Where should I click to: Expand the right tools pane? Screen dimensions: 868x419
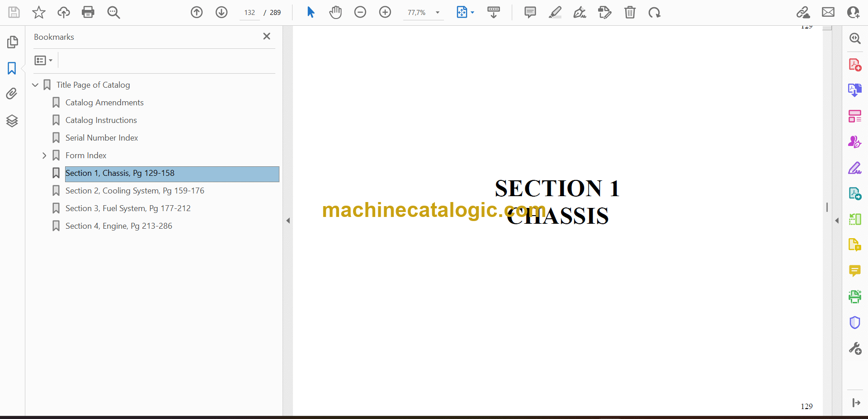856,403
